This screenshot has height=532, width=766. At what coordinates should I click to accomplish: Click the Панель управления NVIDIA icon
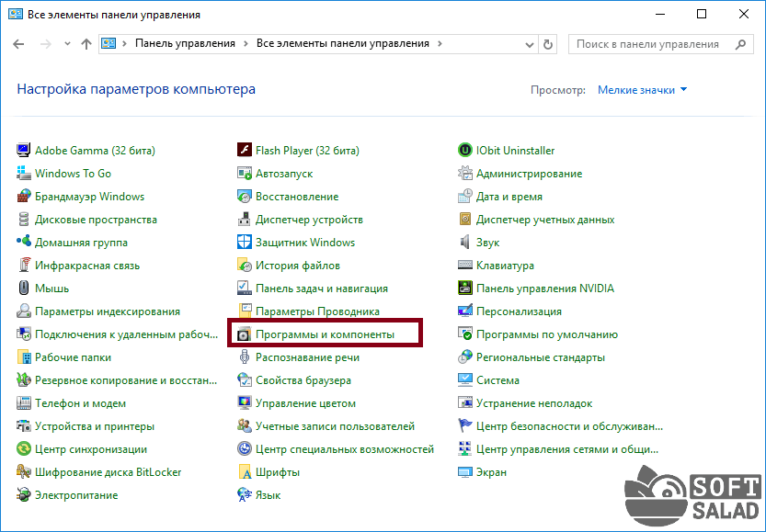(x=465, y=289)
